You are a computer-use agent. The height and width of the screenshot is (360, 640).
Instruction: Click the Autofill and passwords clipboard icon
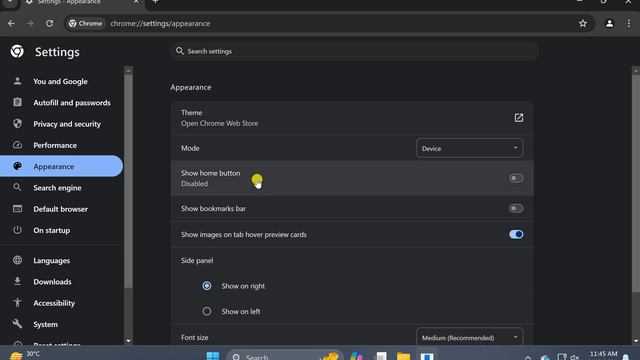17,102
